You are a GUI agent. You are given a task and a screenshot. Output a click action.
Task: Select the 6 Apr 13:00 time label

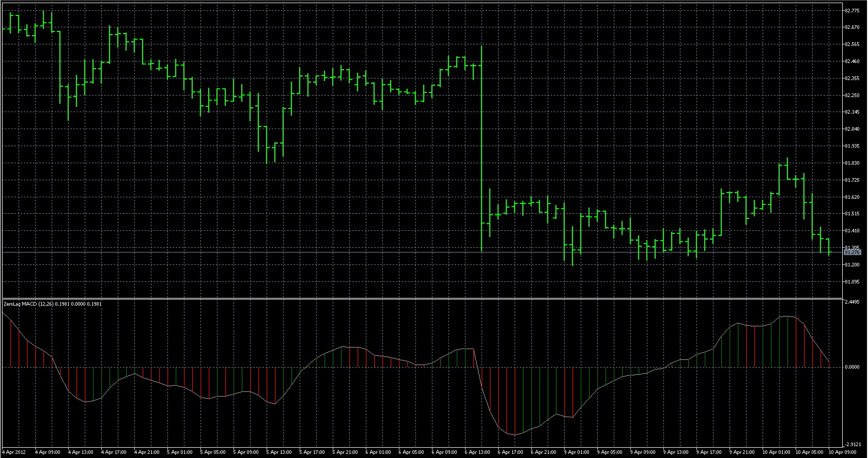477,452
